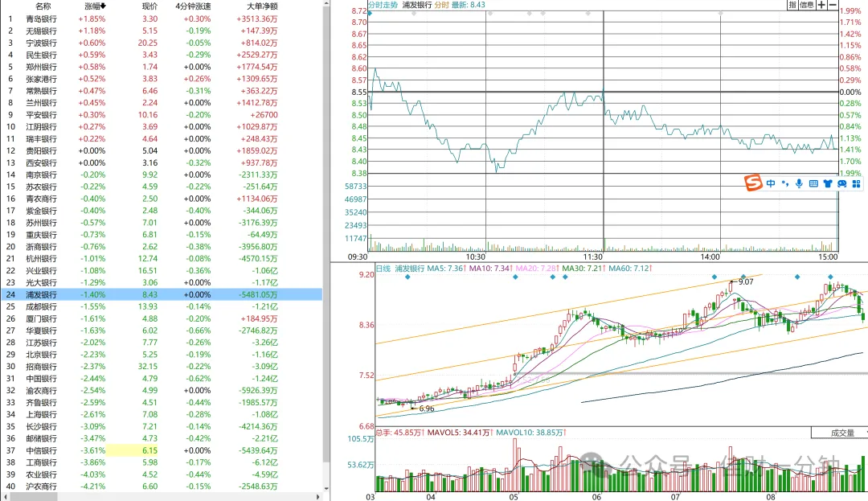
Task: Open the 成交量 indicator selector box
Action: (x=839, y=433)
